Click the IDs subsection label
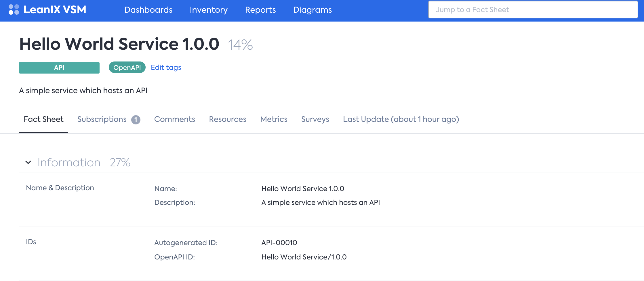The height and width of the screenshot is (281, 644). pyautogui.click(x=31, y=242)
